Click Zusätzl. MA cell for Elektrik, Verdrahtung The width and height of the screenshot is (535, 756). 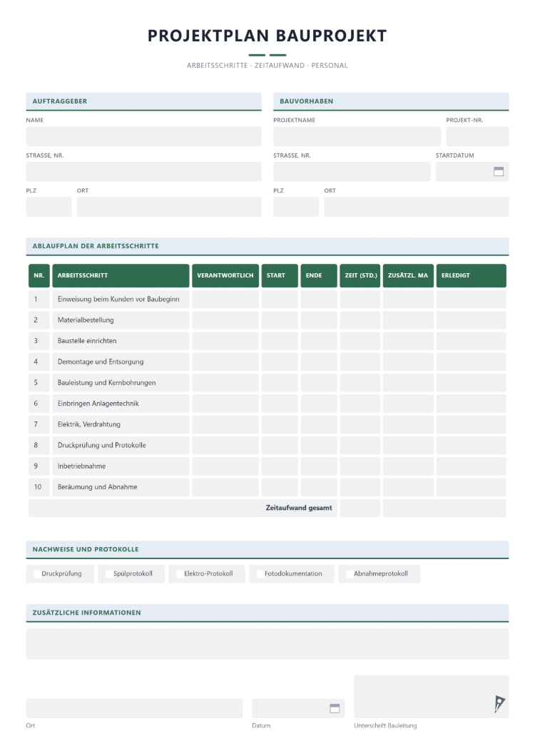[408, 424]
